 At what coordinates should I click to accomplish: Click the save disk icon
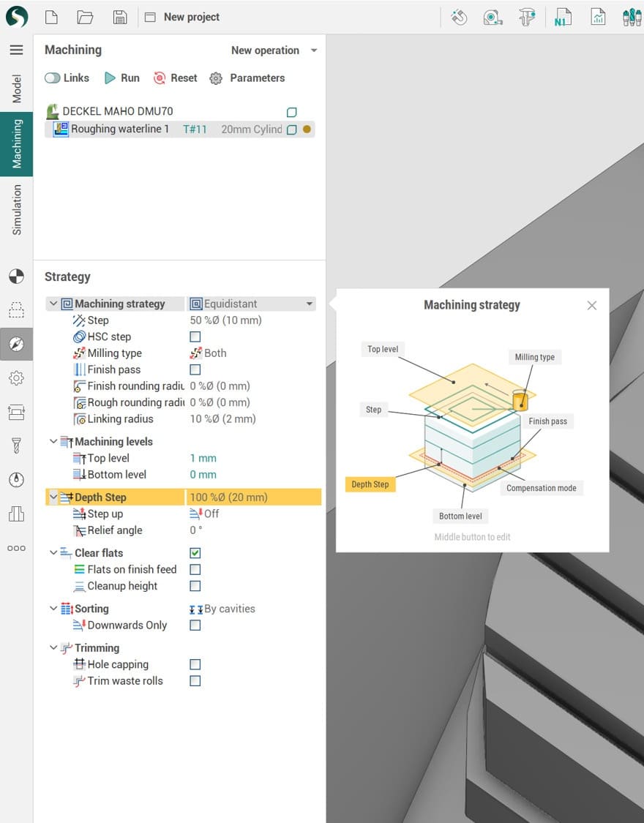click(120, 17)
